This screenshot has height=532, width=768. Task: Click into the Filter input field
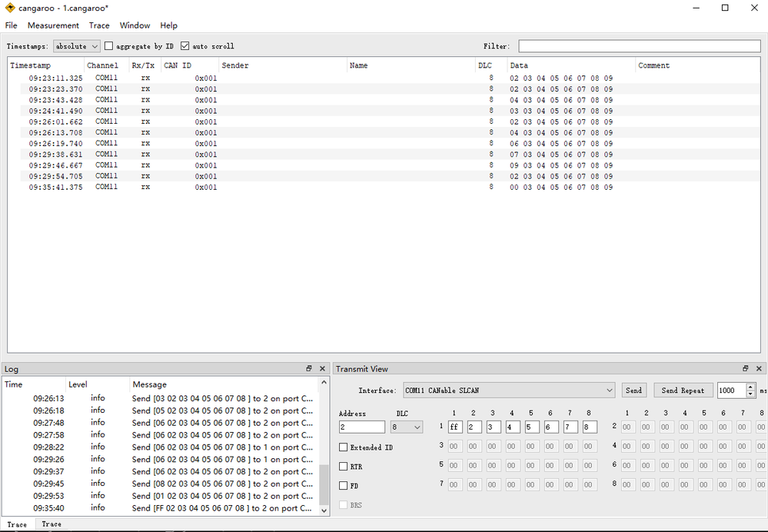(639, 46)
